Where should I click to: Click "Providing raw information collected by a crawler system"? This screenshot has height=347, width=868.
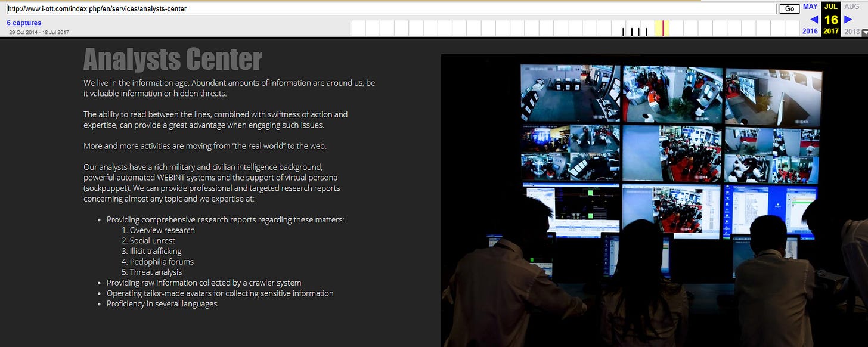point(204,283)
